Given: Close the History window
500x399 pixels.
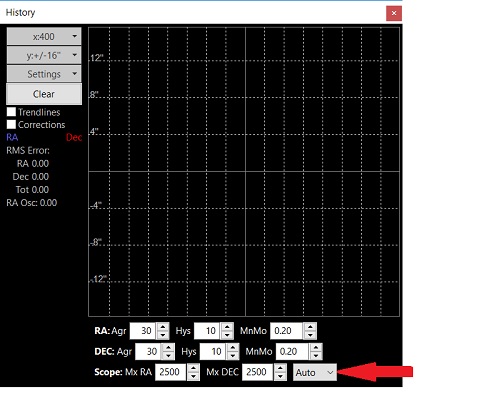Looking at the screenshot, I should [x=394, y=13].
